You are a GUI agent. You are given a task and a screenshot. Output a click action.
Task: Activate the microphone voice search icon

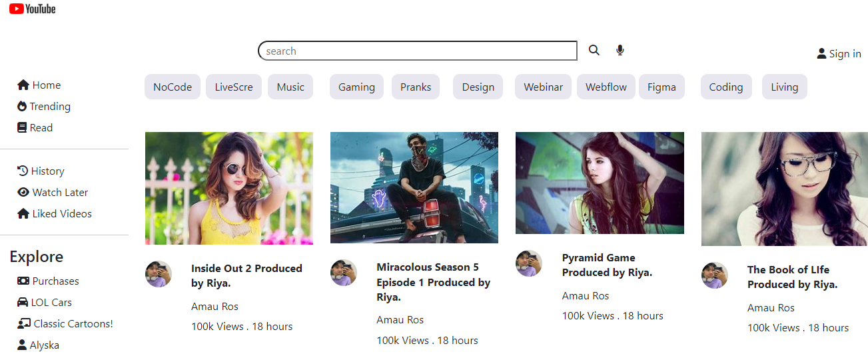pyautogui.click(x=620, y=50)
